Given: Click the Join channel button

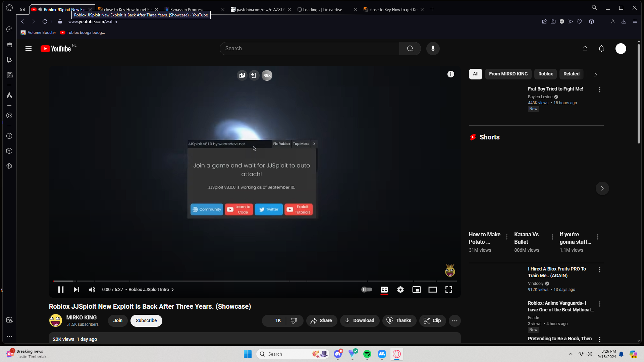Looking at the screenshot, I should (118, 321).
